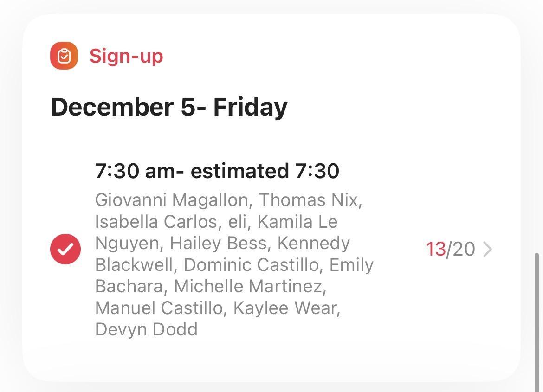This screenshot has height=392, width=543.
Task: Click the orange Sign-up clipboard icon
Action: click(64, 56)
